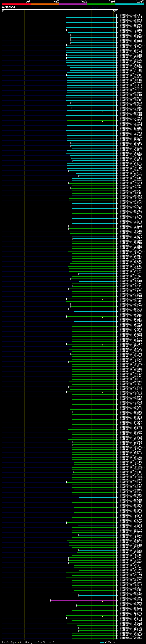The image size is (146, 644).
Task: Select the UniRef100_Q94AC7 label
Action: click(131, 27)
